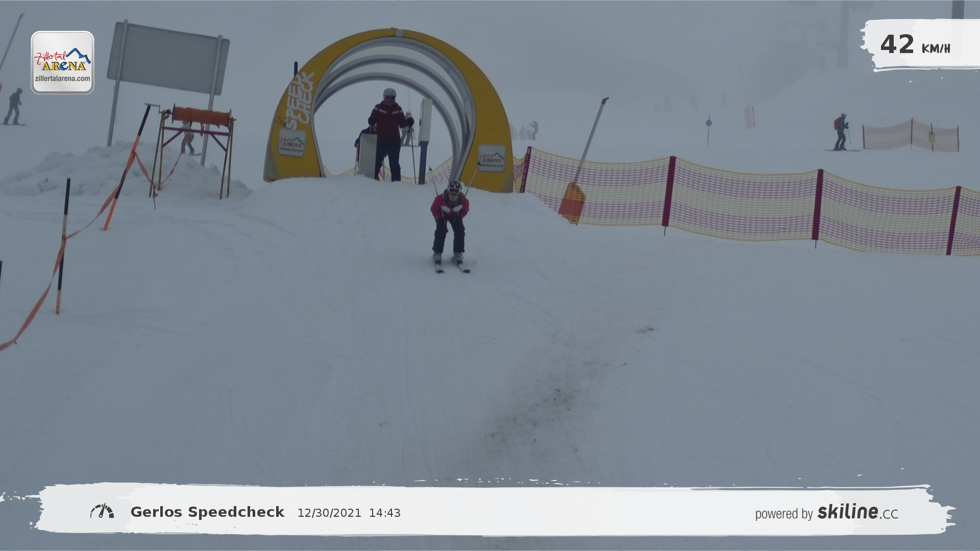The height and width of the screenshot is (551, 980).
Task: Open the skiline.cc link
Action: 857,512
